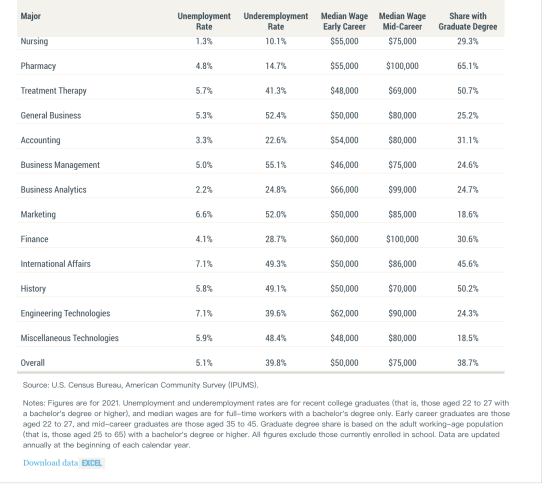The image size is (543, 485).
Task: Select the Pharmacy row label
Action: (38, 66)
